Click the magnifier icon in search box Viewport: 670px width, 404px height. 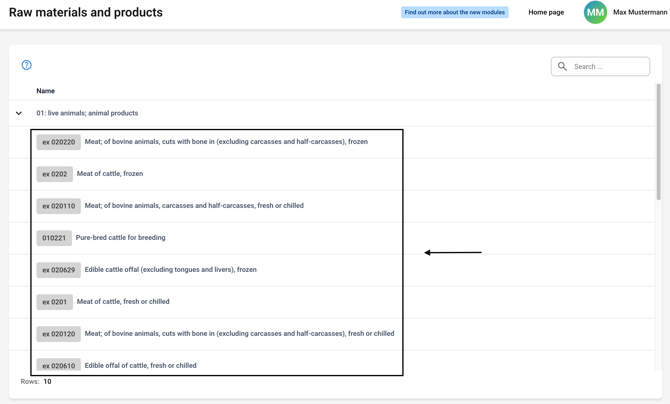[562, 67]
